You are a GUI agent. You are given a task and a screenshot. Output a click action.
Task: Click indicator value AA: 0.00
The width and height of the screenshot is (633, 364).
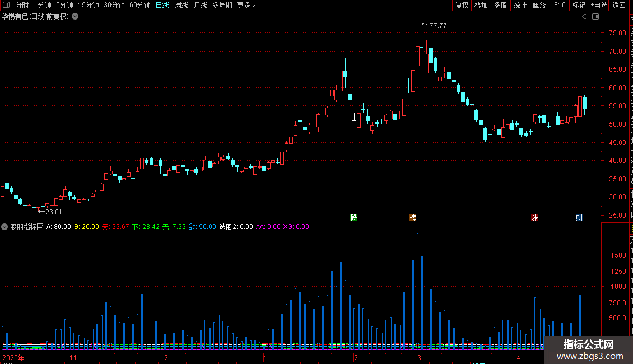pos(268,227)
